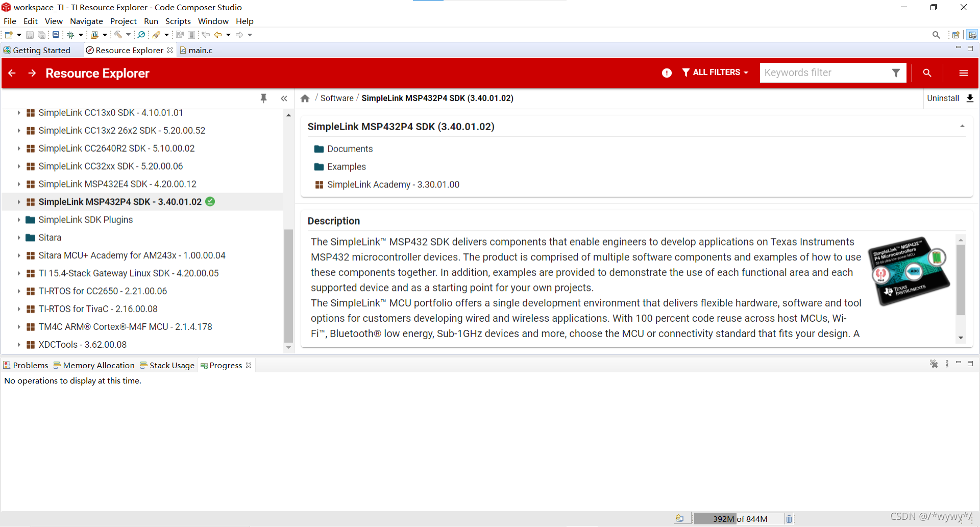Open the Documents folder link
The width and height of the screenshot is (980, 527).
350,149
